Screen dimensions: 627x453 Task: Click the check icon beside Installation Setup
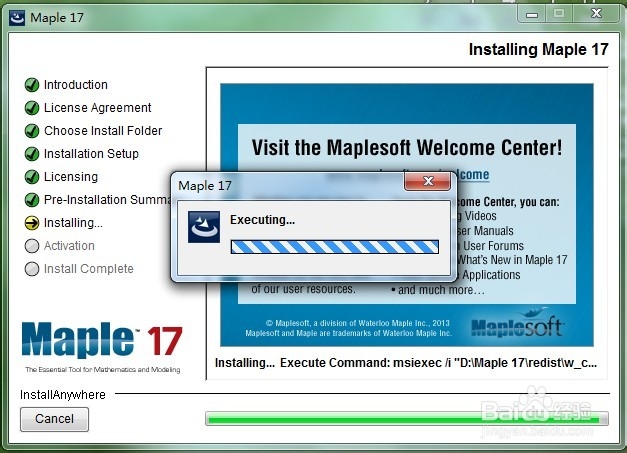tap(32, 154)
